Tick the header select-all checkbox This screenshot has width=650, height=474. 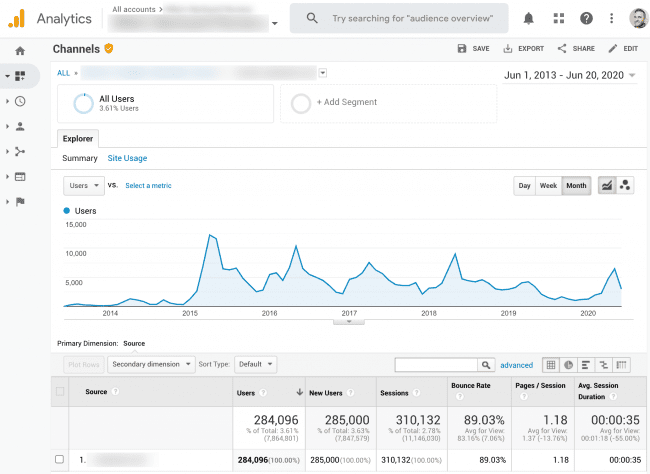[x=60, y=392]
